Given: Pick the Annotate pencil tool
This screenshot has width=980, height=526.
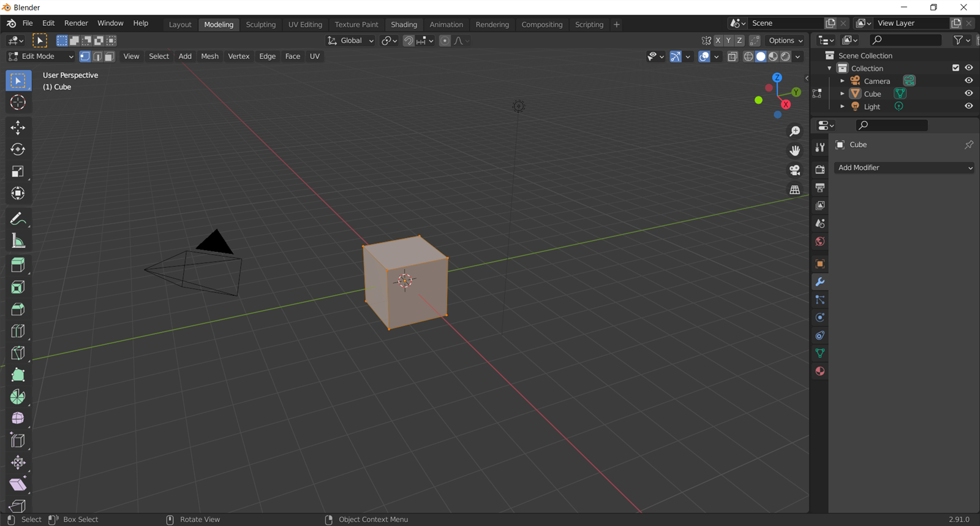Looking at the screenshot, I should tap(18, 219).
